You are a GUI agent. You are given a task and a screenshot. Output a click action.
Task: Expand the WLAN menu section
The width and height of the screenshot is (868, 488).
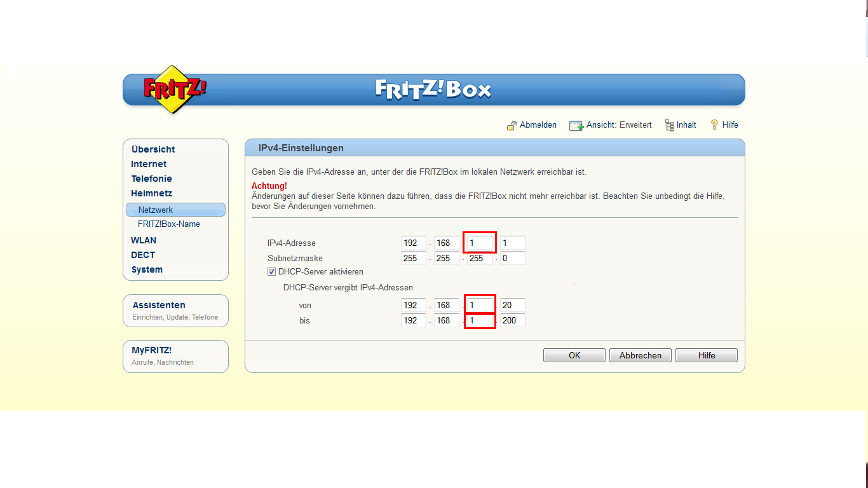[144, 240]
